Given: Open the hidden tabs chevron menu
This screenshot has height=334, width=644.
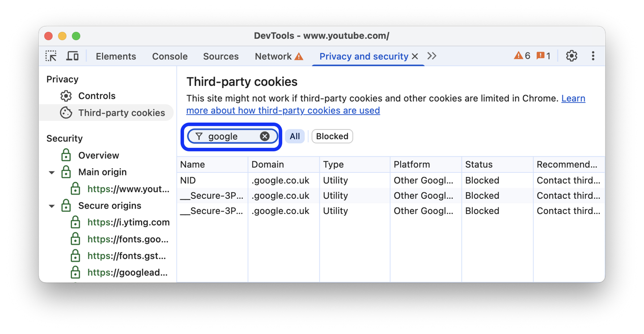Looking at the screenshot, I should coord(431,56).
